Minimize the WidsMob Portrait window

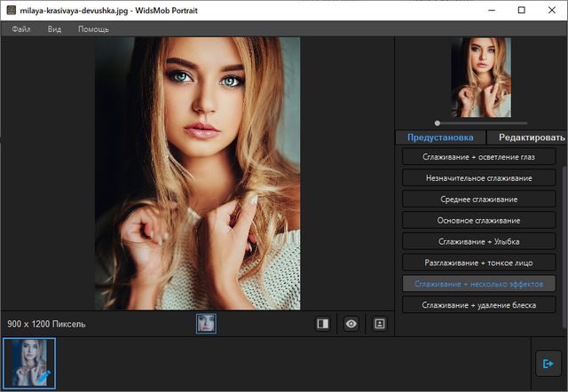pyautogui.click(x=492, y=10)
